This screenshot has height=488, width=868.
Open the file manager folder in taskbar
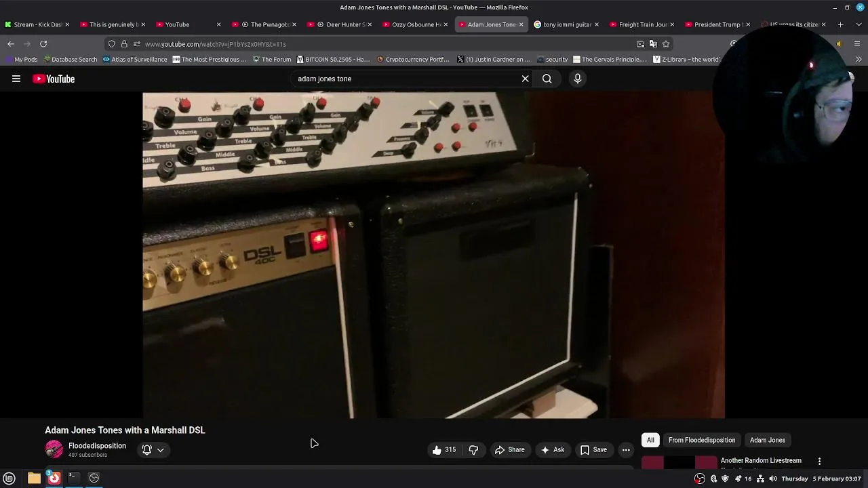tap(34, 479)
